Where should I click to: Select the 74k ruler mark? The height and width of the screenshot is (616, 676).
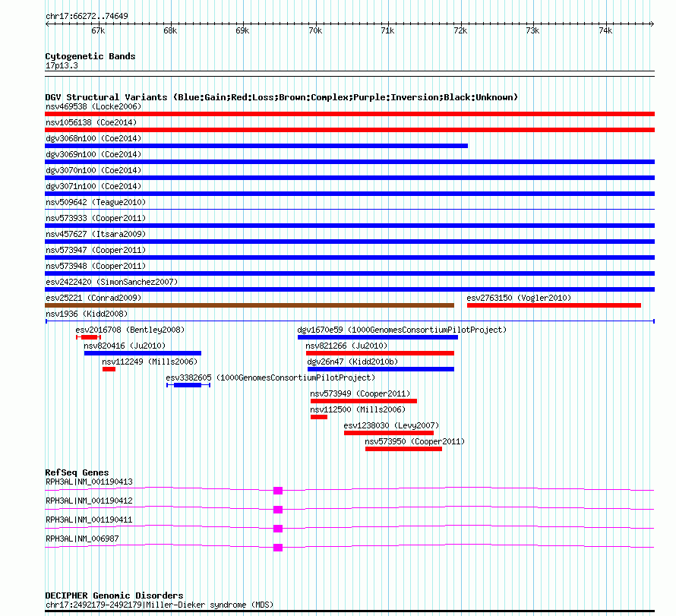[605, 30]
